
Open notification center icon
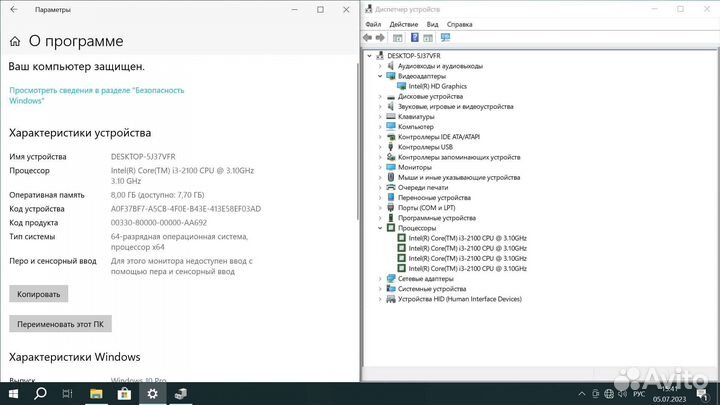(x=702, y=394)
